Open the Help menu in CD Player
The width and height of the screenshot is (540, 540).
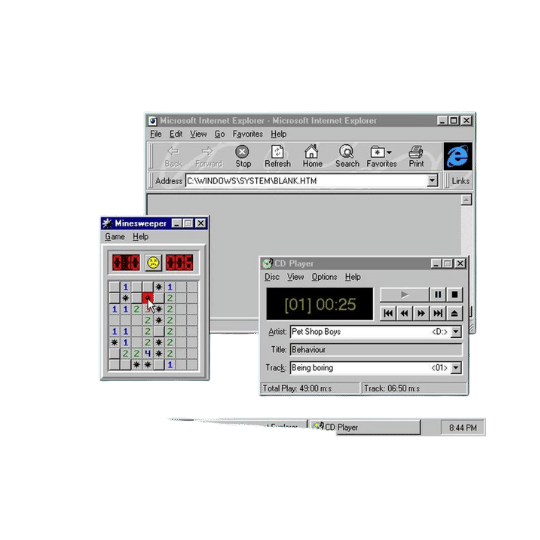point(353,277)
